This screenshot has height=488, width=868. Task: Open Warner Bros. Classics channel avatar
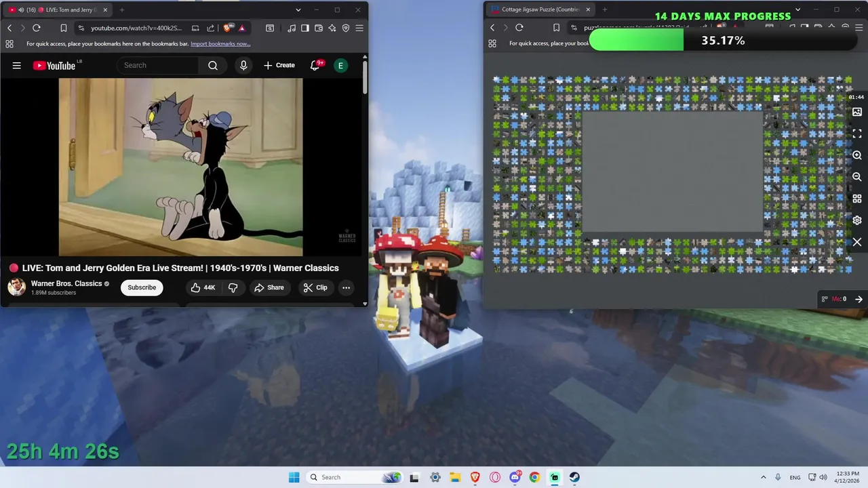pos(17,287)
